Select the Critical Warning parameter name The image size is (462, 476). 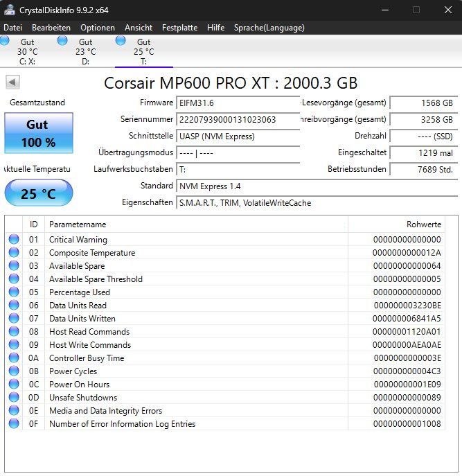click(x=78, y=240)
